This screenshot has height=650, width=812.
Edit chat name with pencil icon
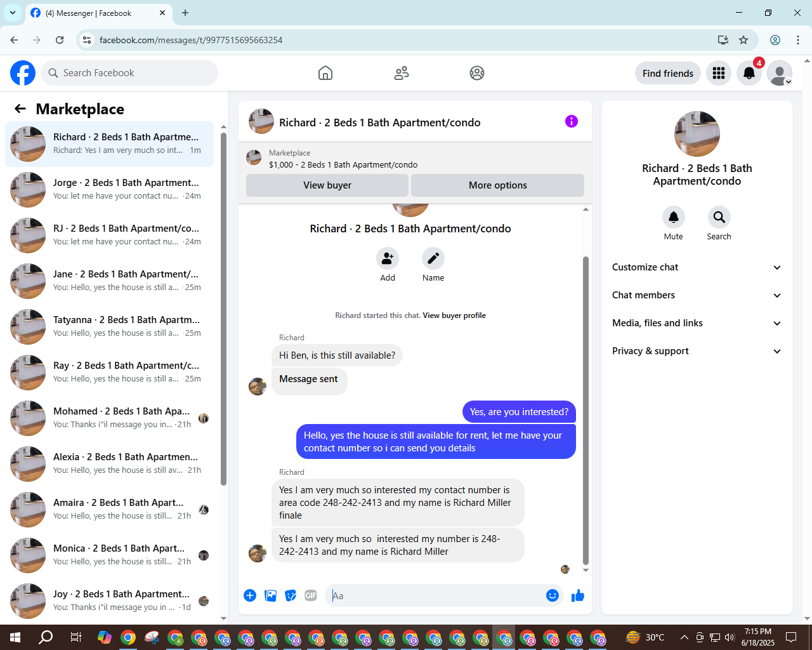[x=433, y=258]
